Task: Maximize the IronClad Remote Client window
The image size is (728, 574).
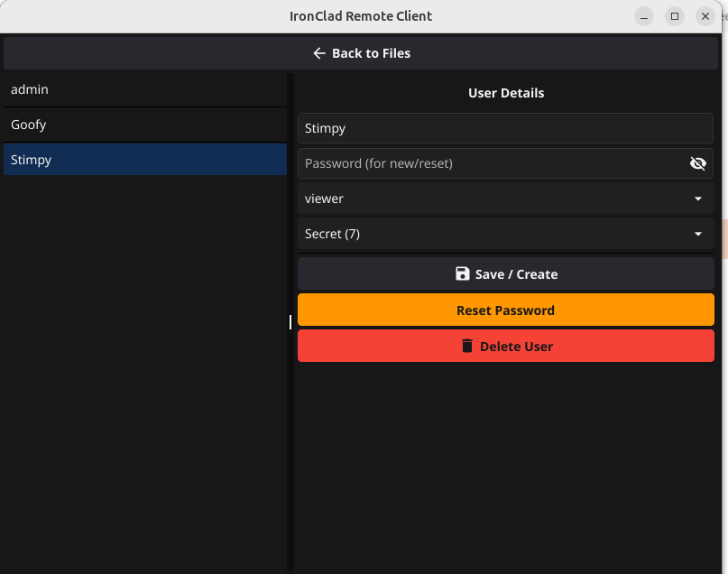Action: tap(675, 16)
